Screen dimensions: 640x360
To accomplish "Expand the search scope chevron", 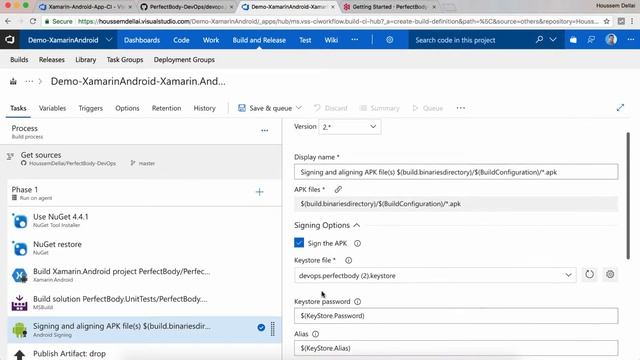I will click(x=553, y=40).
